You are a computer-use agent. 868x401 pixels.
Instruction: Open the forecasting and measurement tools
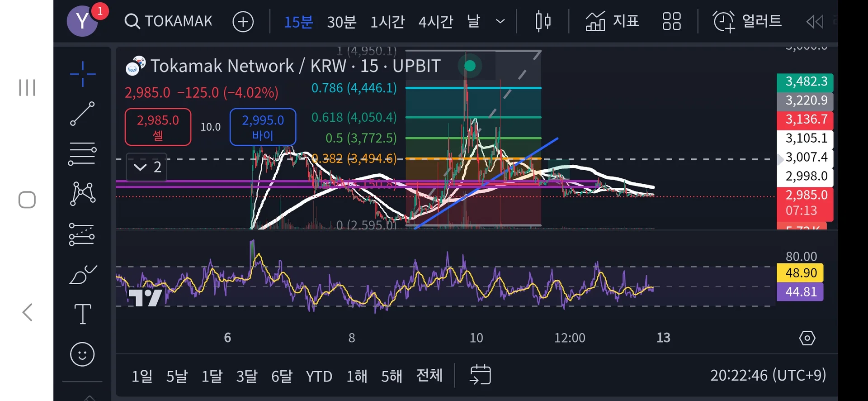click(x=82, y=234)
